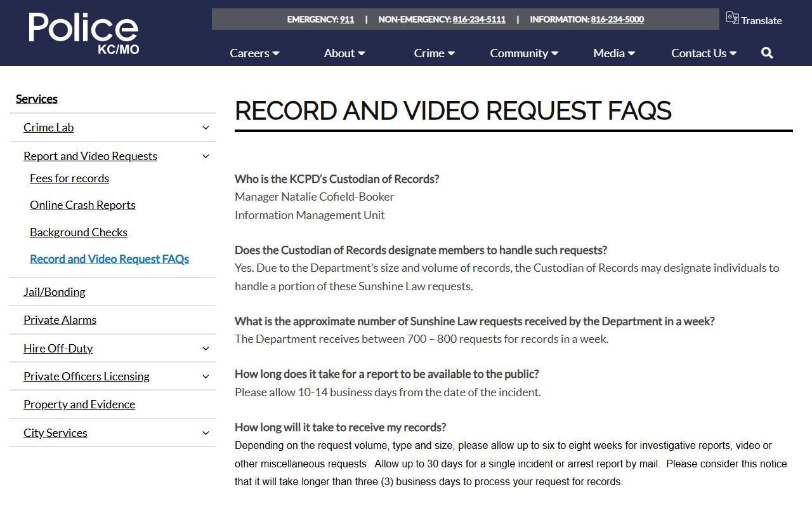
Task: Click "700 – 800 requests" answer line
Action: [x=421, y=339]
